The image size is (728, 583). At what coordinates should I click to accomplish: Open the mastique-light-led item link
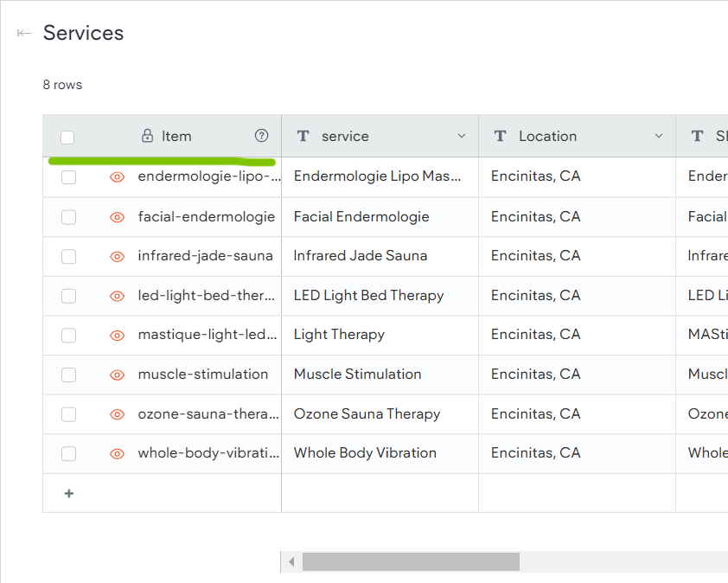click(207, 335)
